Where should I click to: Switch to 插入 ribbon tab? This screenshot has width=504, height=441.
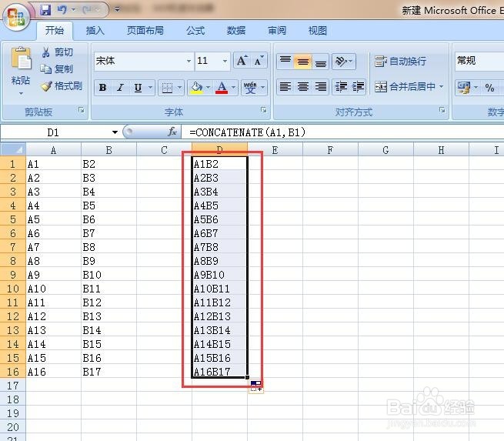tap(95, 31)
